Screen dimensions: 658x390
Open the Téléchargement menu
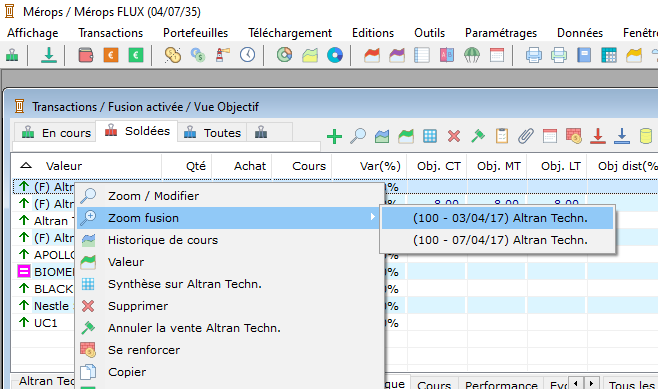(290, 33)
